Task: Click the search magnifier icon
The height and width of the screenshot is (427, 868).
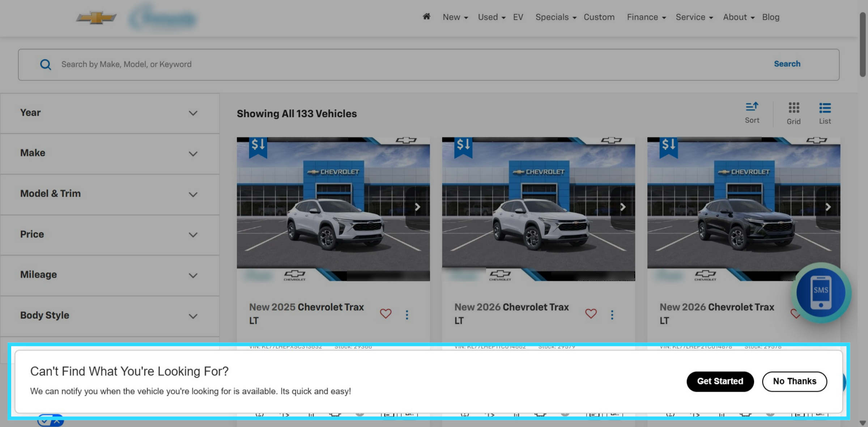Action: (x=46, y=64)
